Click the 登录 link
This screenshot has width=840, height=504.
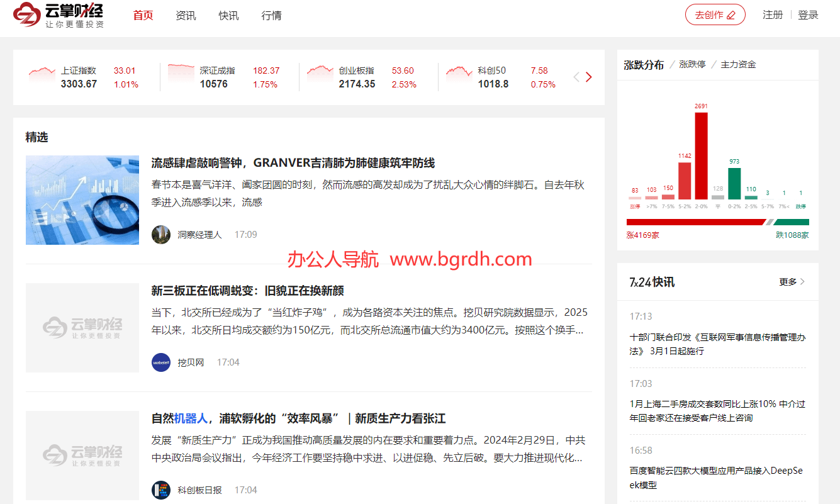[808, 15]
